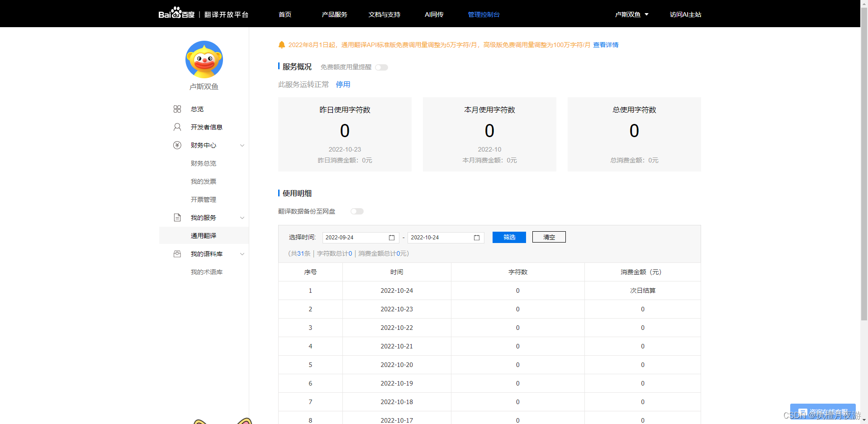This screenshot has height=424, width=868.
Task: Click the orange notification bell icon
Action: click(x=281, y=45)
